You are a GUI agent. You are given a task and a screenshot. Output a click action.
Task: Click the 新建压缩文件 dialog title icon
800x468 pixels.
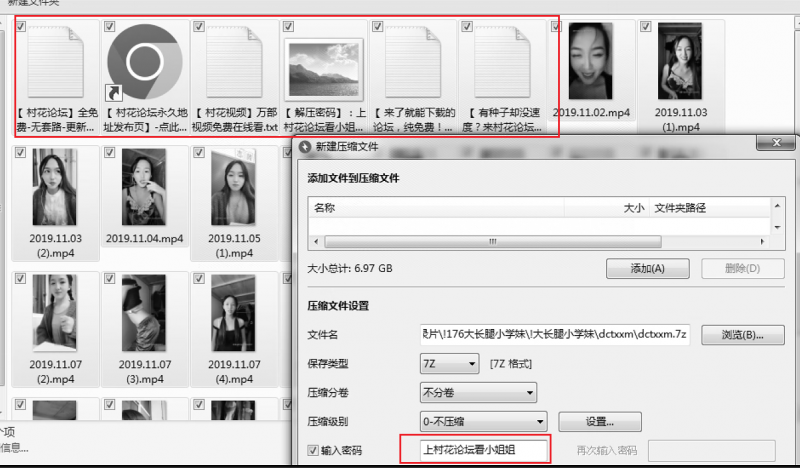(x=305, y=147)
